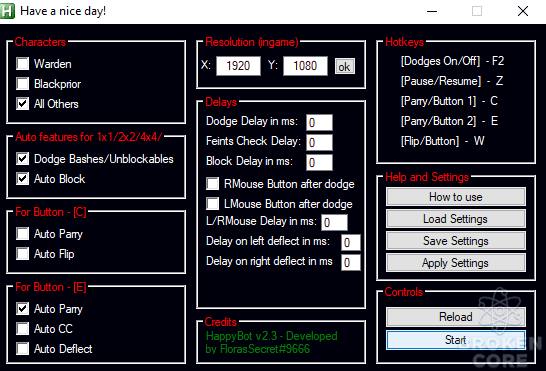This screenshot has width=546, height=371.
Task: Click the Start button
Action: pyautogui.click(x=456, y=340)
